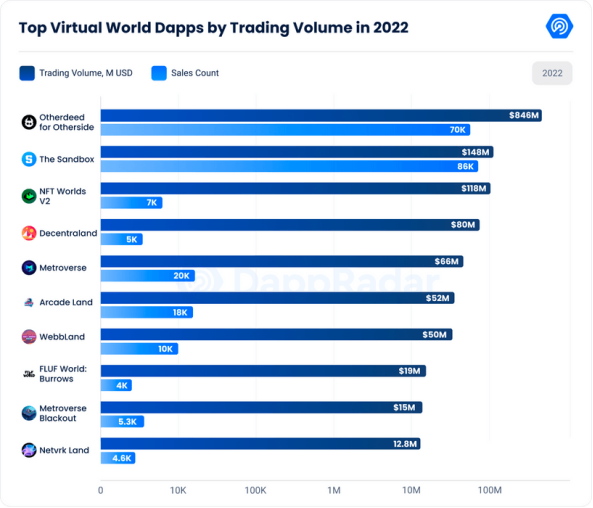Click the 100K axis tick label

pyautogui.click(x=255, y=490)
